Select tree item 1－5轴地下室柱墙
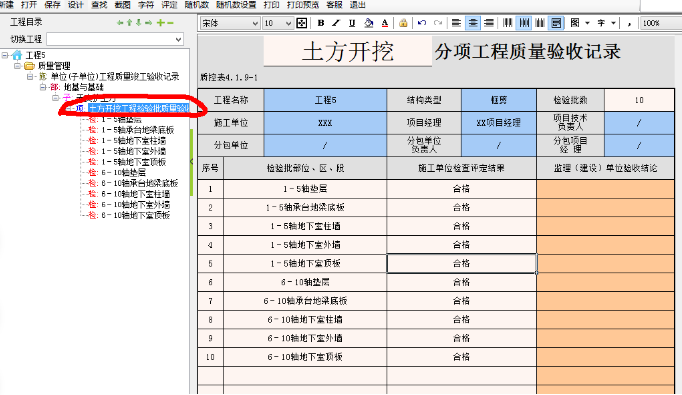The height and width of the screenshot is (395, 682). point(134,141)
